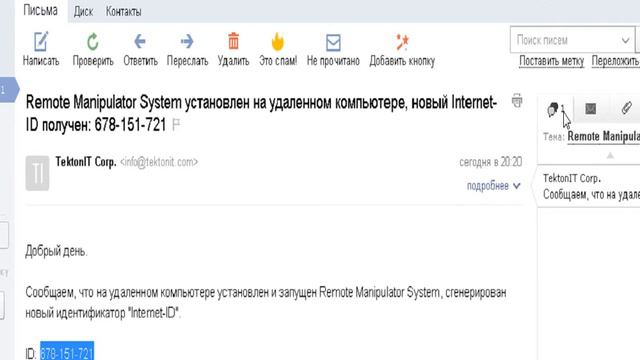Delete the letter with Удалить trash icon
This screenshot has height=360, width=640.
pyautogui.click(x=233, y=41)
